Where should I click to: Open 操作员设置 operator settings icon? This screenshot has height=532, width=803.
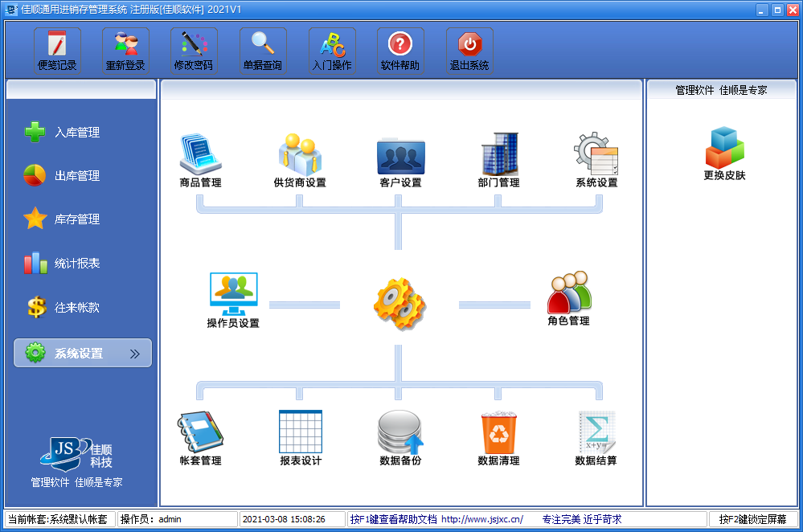pyautogui.click(x=233, y=301)
